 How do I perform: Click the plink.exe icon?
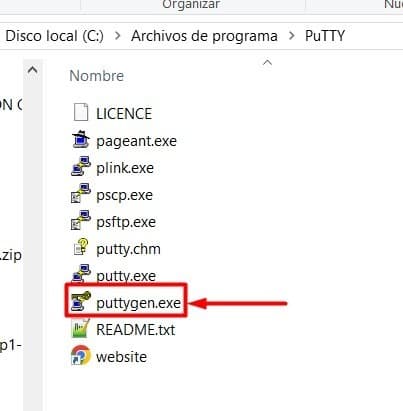pyautogui.click(x=81, y=166)
